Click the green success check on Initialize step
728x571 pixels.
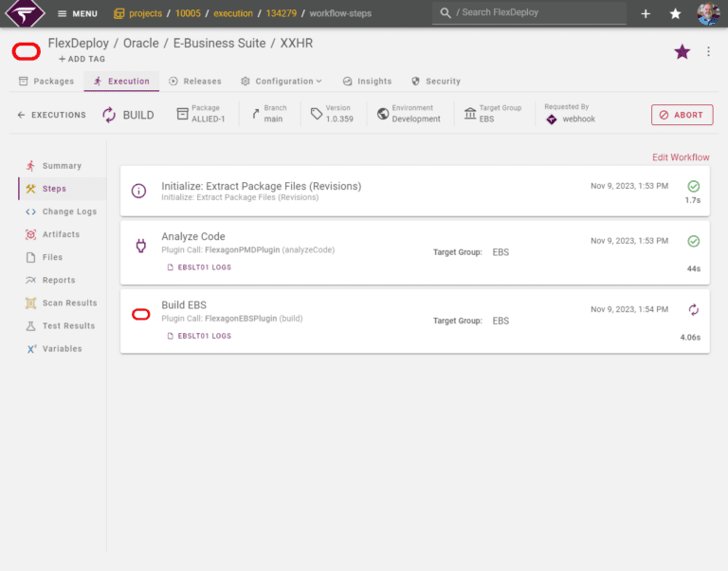coord(693,186)
